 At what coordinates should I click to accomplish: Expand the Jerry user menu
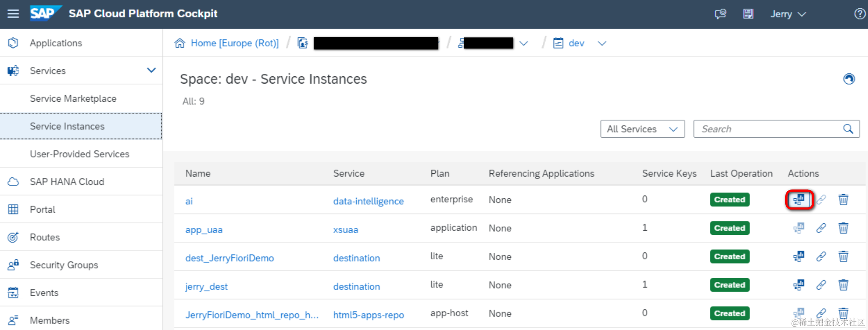pos(788,14)
